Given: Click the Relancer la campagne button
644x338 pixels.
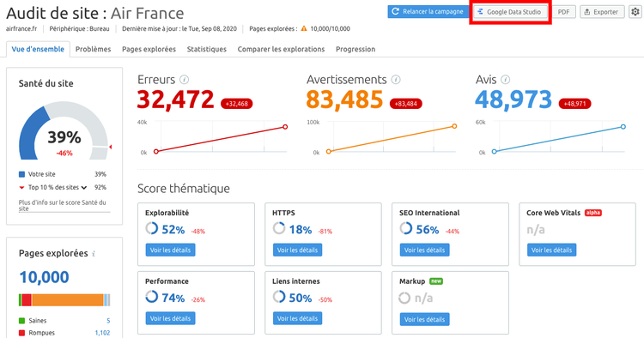Looking at the screenshot, I should click(428, 11).
